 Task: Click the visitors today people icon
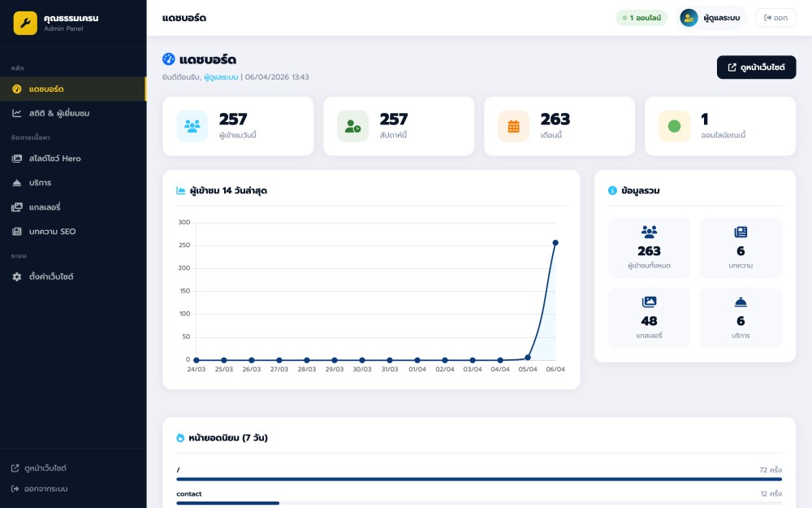192,126
